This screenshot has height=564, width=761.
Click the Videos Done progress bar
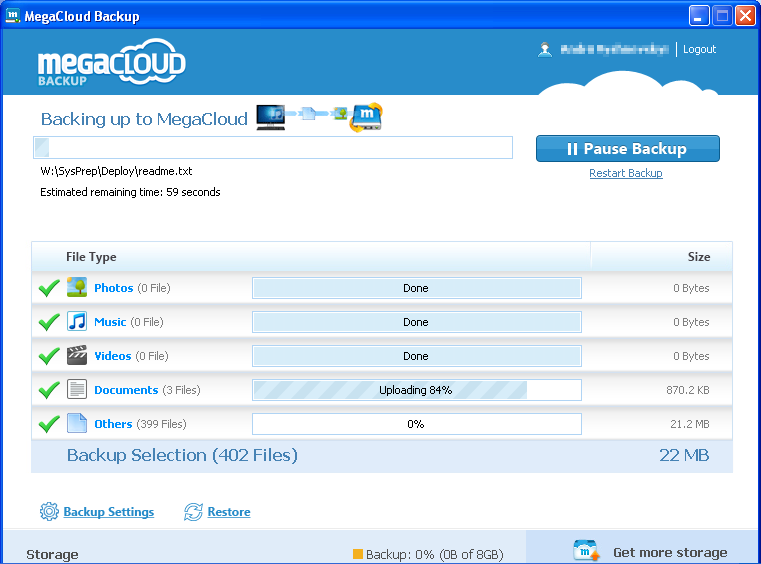coord(417,356)
